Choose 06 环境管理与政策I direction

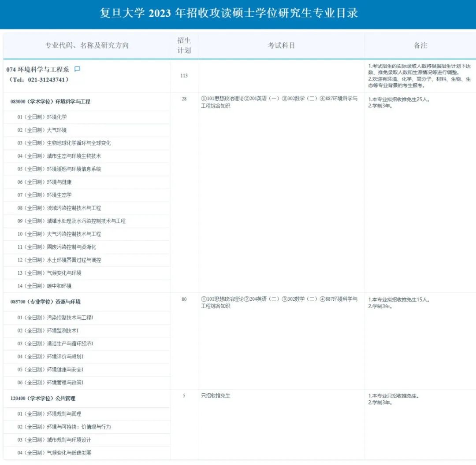click(x=51, y=383)
